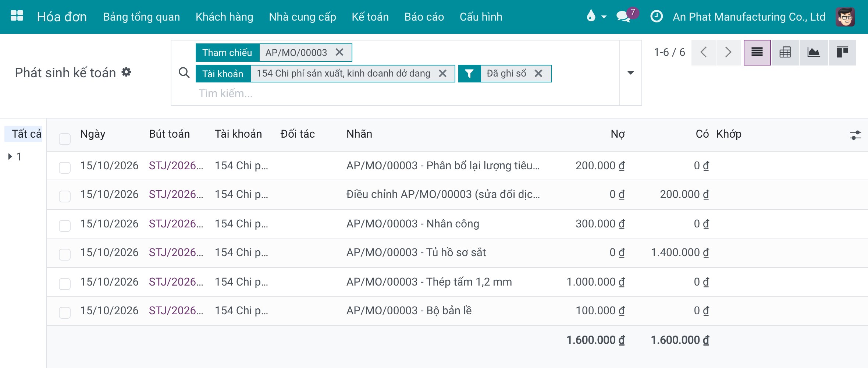Screen dimensions: 868x368
Task: Go to the next page of records
Action: pyautogui.click(x=728, y=52)
